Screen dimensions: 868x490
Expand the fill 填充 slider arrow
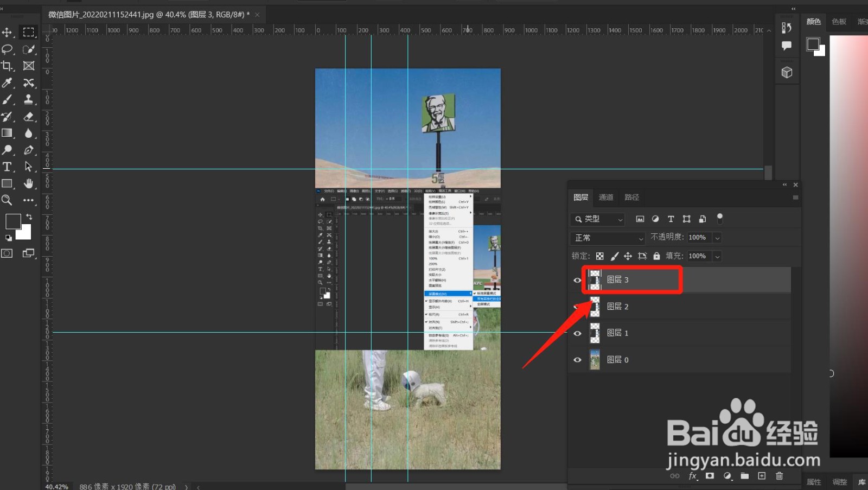(x=717, y=256)
